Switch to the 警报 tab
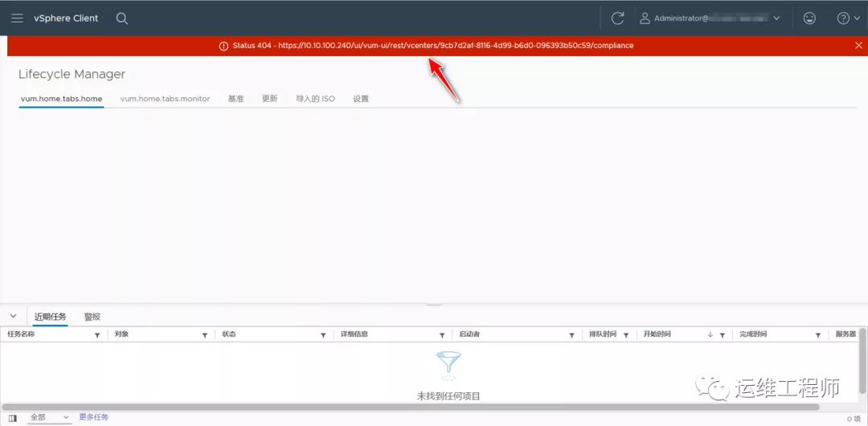868x426 pixels. (x=92, y=317)
